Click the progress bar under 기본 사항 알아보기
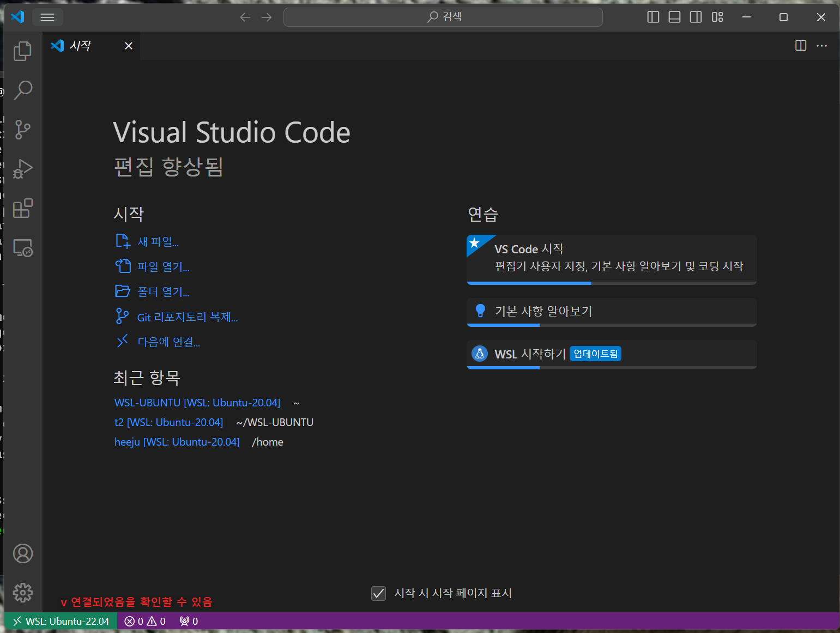This screenshot has width=840, height=633. tap(612, 325)
